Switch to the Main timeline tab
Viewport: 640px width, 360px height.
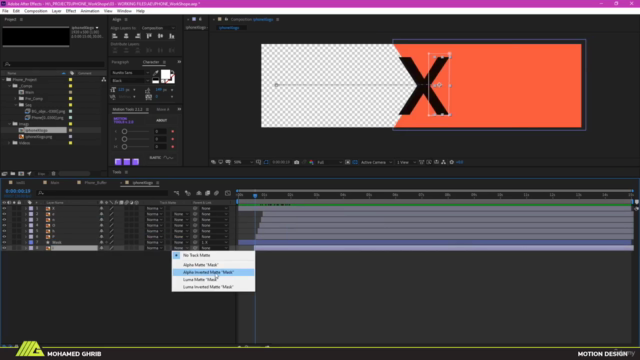point(55,183)
